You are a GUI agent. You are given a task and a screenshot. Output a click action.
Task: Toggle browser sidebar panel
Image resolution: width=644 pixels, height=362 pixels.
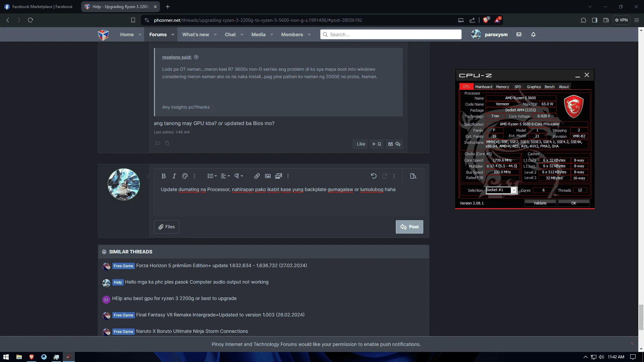tap(595, 20)
